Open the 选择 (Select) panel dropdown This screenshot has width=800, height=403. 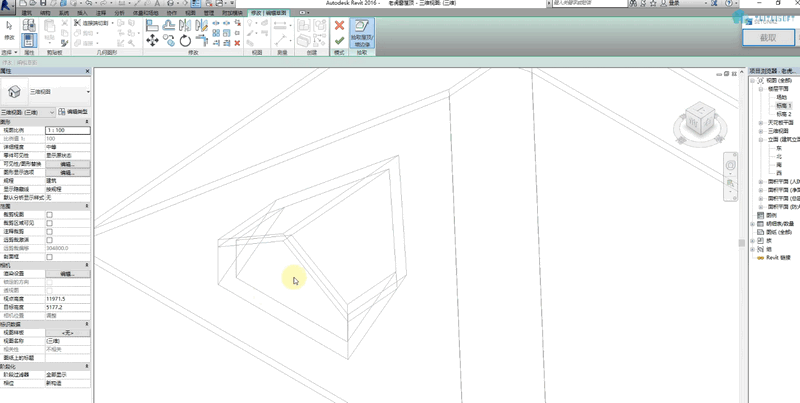click(9, 53)
